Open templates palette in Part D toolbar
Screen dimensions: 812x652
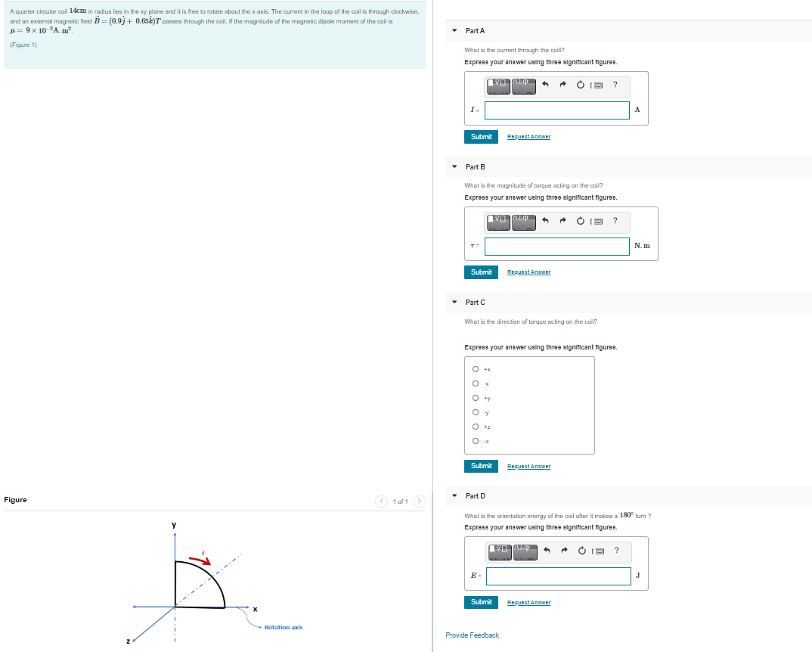point(500,551)
